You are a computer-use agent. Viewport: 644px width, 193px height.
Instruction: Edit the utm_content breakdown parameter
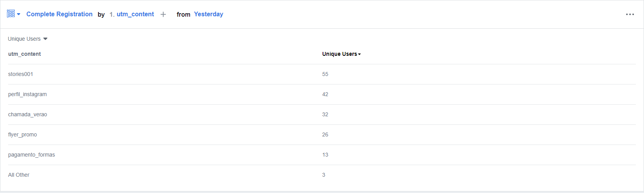(x=135, y=14)
